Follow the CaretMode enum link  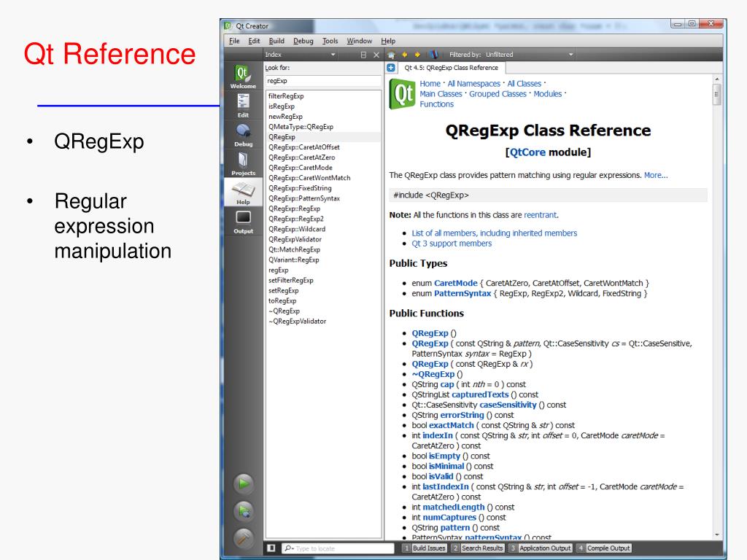[x=455, y=284]
